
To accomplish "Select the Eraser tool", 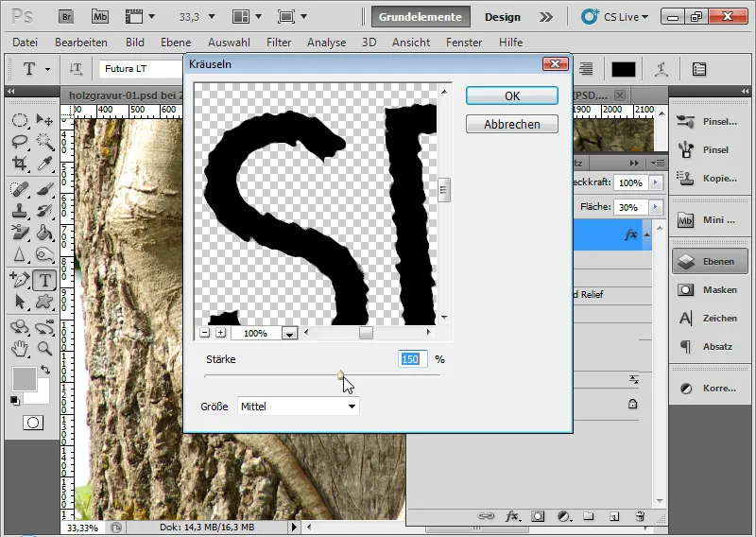I will [x=19, y=233].
